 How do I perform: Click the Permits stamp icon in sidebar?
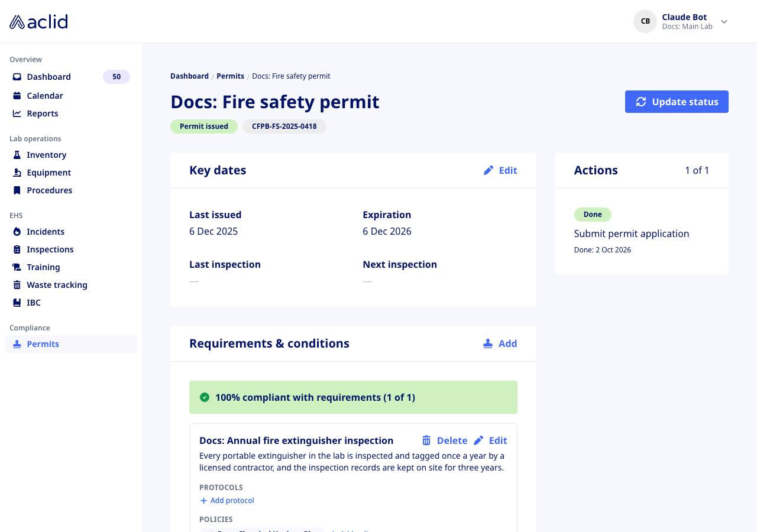click(x=17, y=344)
